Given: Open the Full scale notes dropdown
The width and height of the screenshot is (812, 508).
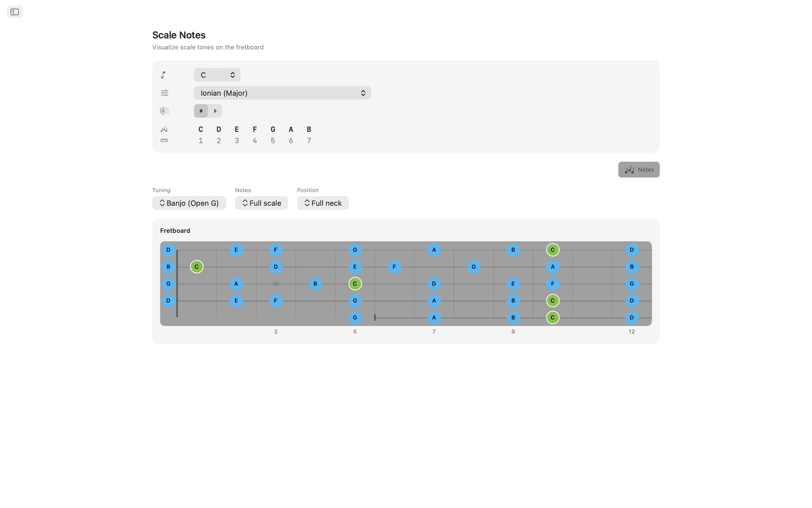Looking at the screenshot, I should (261, 203).
